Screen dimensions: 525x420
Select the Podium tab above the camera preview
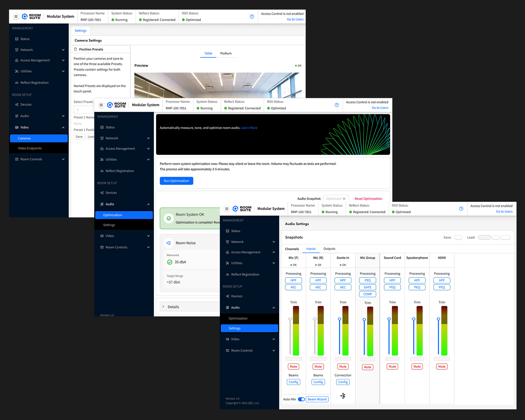pos(226,53)
